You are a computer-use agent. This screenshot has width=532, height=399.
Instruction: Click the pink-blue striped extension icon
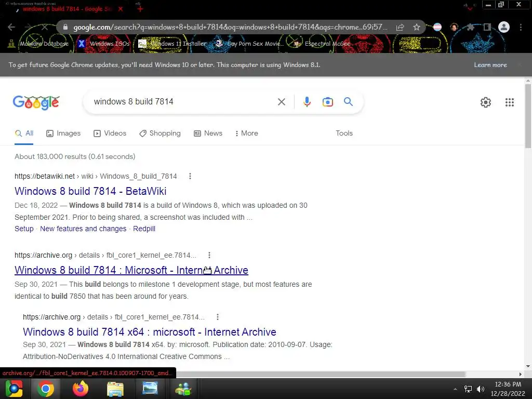(x=437, y=27)
